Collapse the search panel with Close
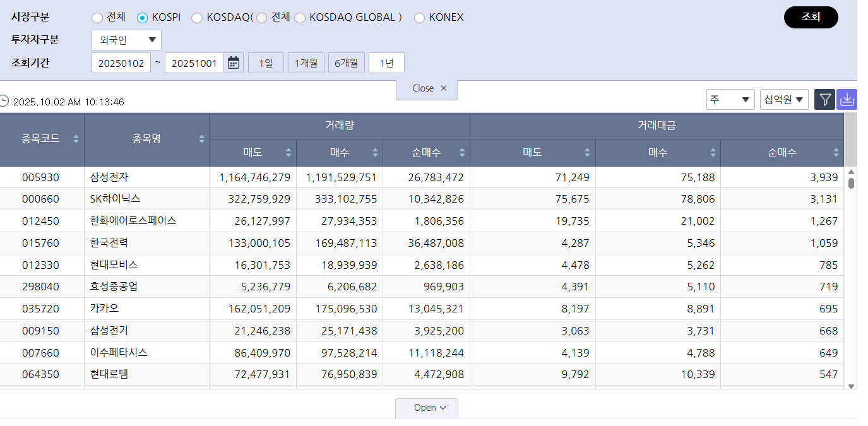Screen dimensions: 868x426 point(427,89)
